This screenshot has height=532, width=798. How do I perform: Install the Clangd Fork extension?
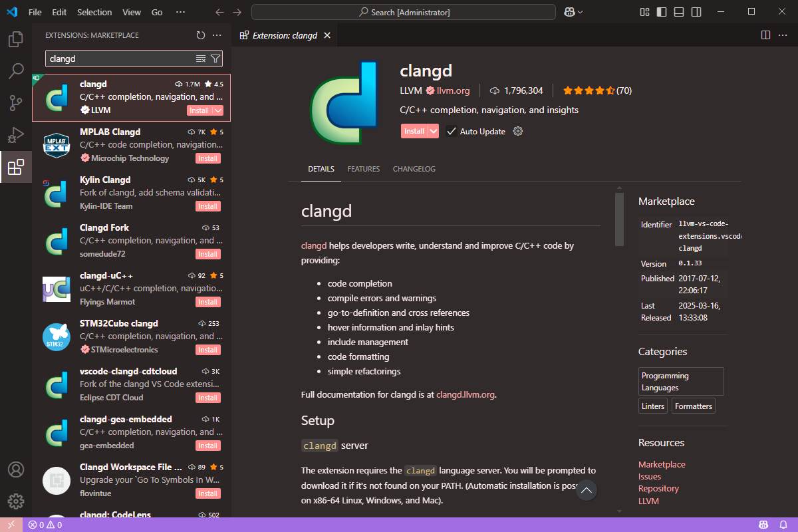coord(208,254)
